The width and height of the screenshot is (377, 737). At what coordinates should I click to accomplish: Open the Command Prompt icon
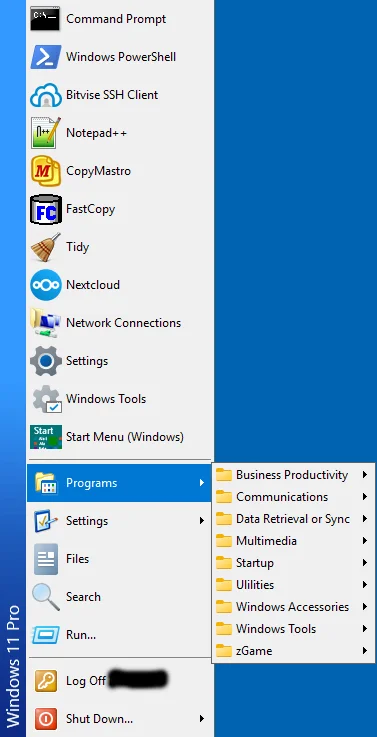[x=45, y=19]
